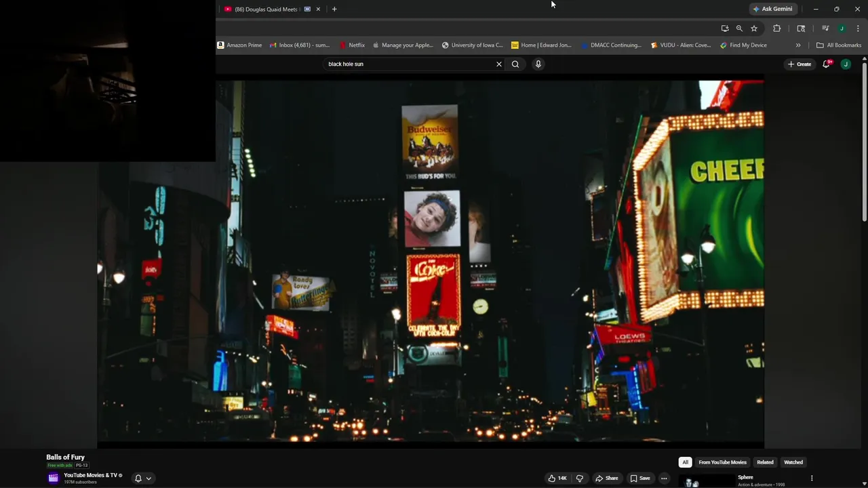The width and height of the screenshot is (868, 488).
Task: Click the Share button
Action: pyautogui.click(x=607, y=479)
